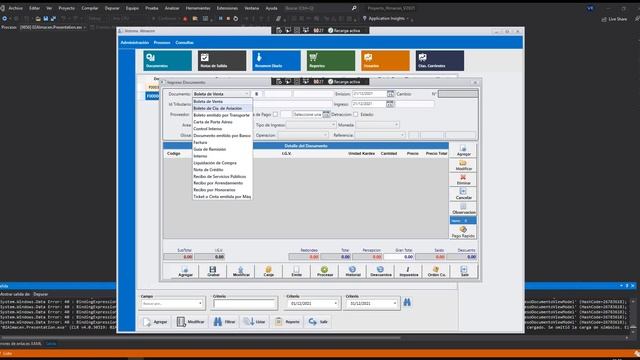Expand the Referencia dropdown
Viewport: 640px width, 360px height.
point(402,135)
